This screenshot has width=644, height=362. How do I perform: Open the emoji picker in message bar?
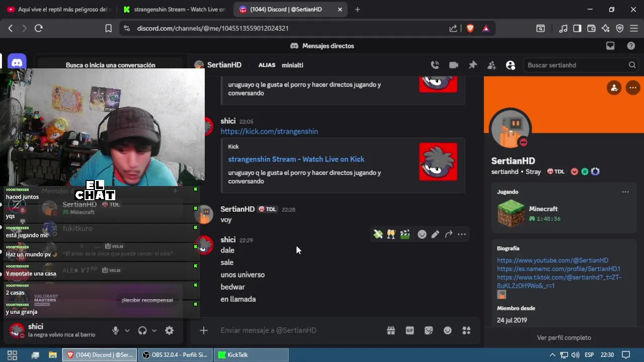(447, 330)
